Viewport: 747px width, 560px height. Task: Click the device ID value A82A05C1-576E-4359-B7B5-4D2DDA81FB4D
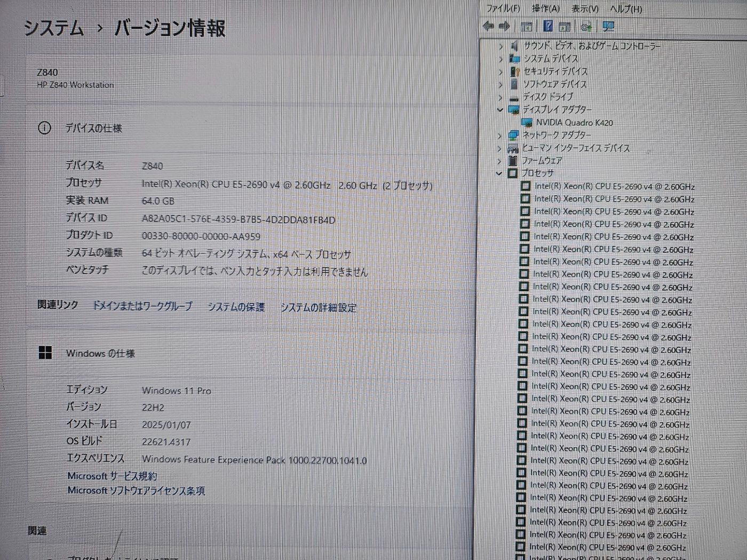pos(239,220)
